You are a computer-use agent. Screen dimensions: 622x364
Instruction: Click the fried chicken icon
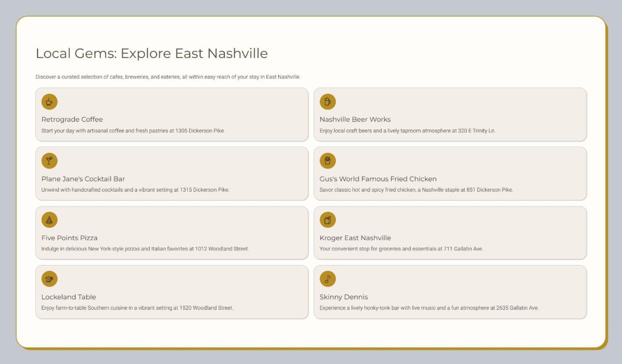pyautogui.click(x=327, y=161)
